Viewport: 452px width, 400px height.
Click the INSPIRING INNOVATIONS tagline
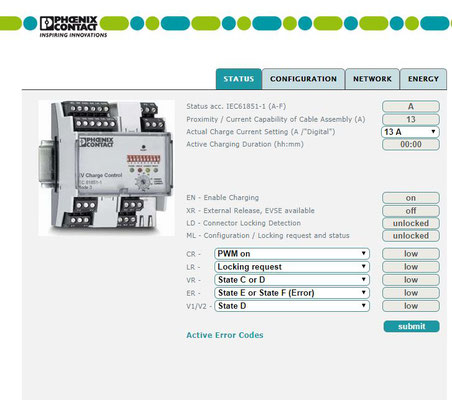tap(73, 35)
